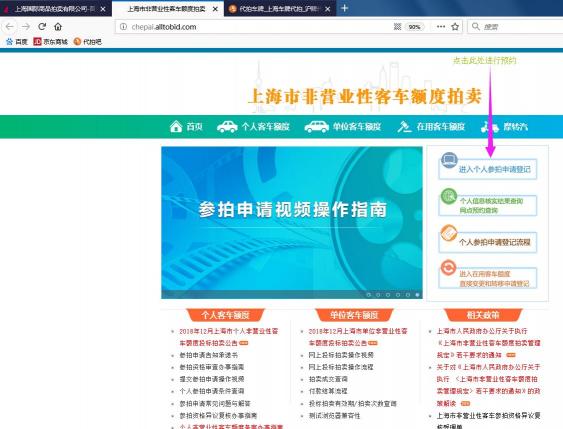The image size is (563, 429).
Task: Open the orange 个人客车额度 section header
Action: tap(225, 315)
